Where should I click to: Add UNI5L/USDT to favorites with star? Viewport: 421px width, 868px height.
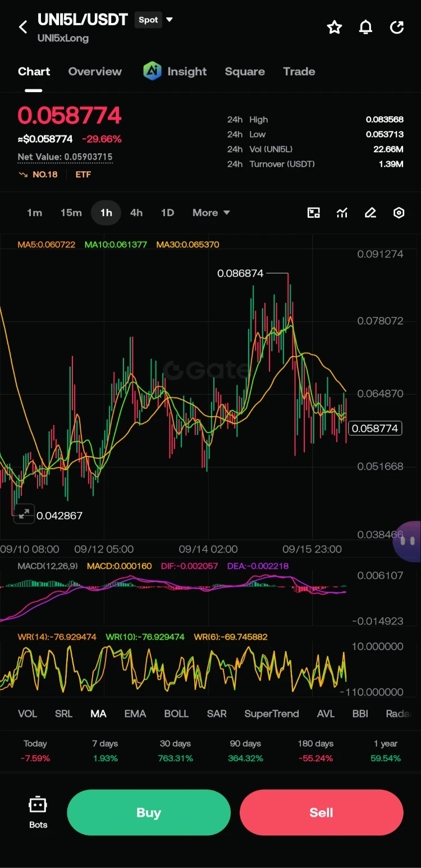[x=335, y=27]
